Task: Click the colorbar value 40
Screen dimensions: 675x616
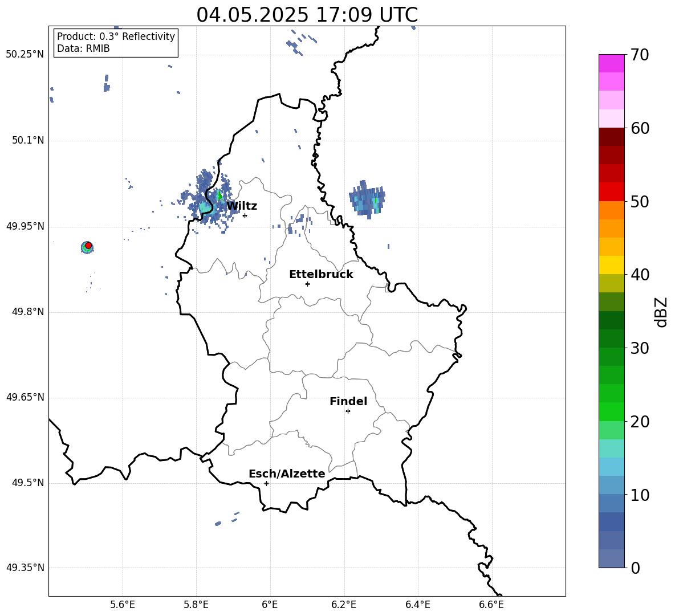Action: click(640, 275)
